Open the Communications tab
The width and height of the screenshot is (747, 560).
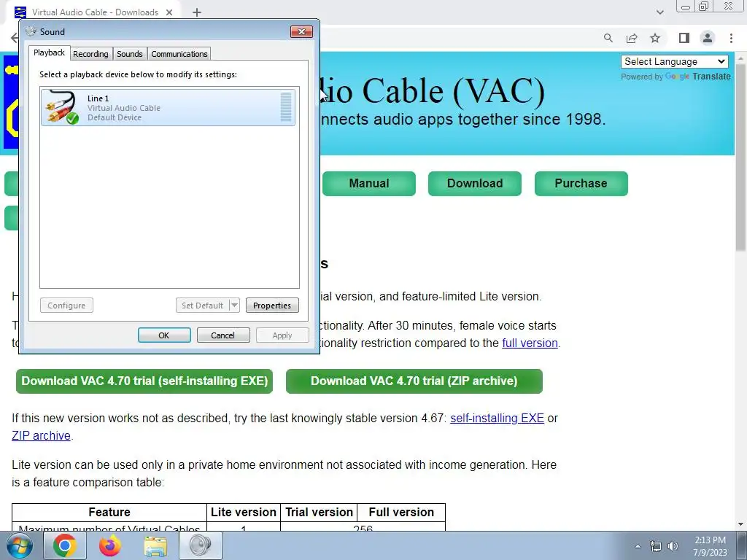(x=179, y=54)
